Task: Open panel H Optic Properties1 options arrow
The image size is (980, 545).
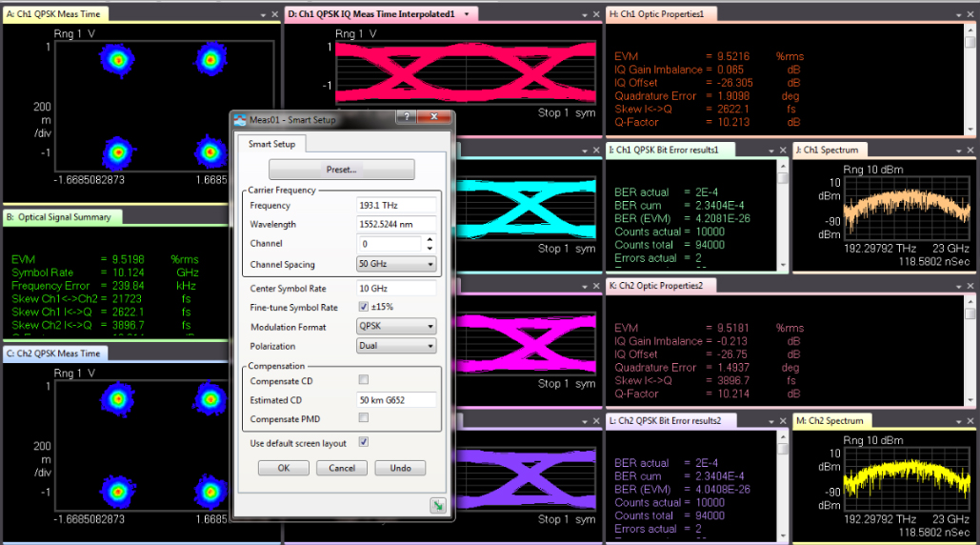Action: pos(959,14)
